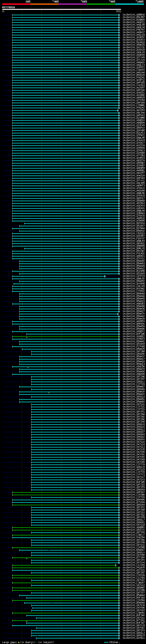
Task: Select hit label UniRef100_O47105
Action: coord(134,450)
